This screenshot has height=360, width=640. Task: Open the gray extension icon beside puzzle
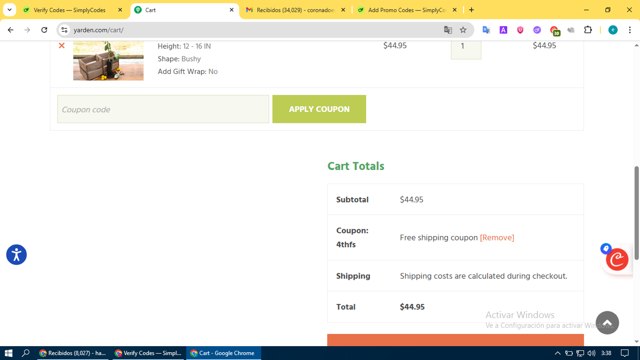tap(571, 30)
